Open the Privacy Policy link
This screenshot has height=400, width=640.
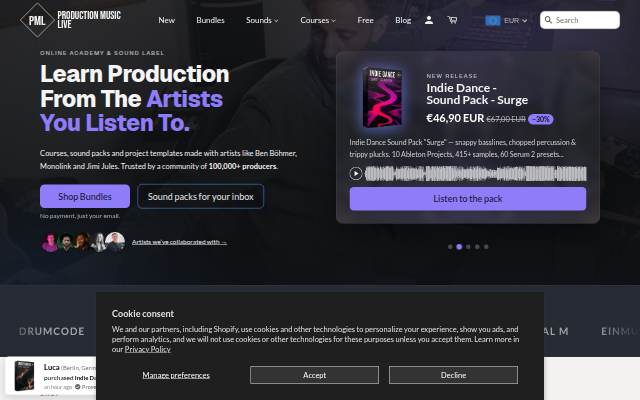click(147, 349)
